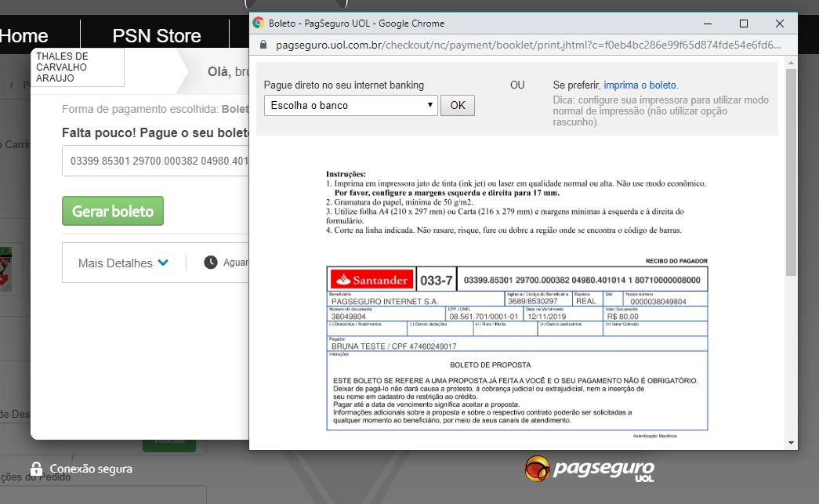Maximize the Boleto PagSeguro popup window
The height and width of the screenshot is (504, 819).
click(x=744, y=24)
